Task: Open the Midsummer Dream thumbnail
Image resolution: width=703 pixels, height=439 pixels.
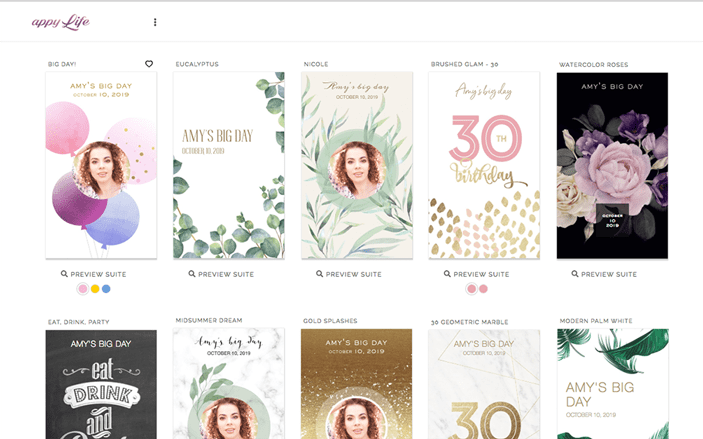Action: [229, 383]
